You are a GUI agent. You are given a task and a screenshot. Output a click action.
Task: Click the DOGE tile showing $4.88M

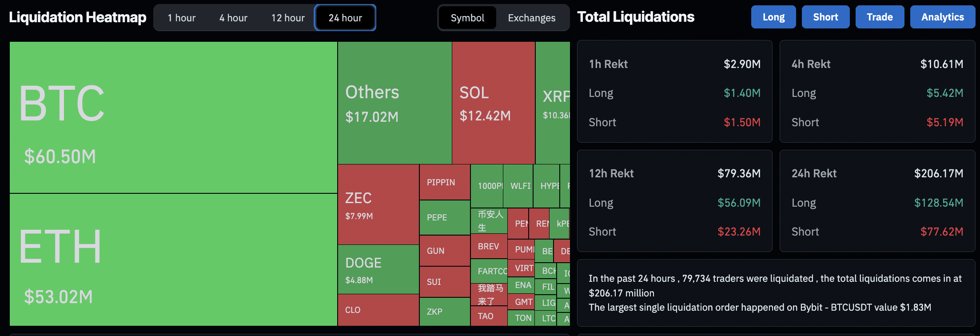(x=378, y=269)
